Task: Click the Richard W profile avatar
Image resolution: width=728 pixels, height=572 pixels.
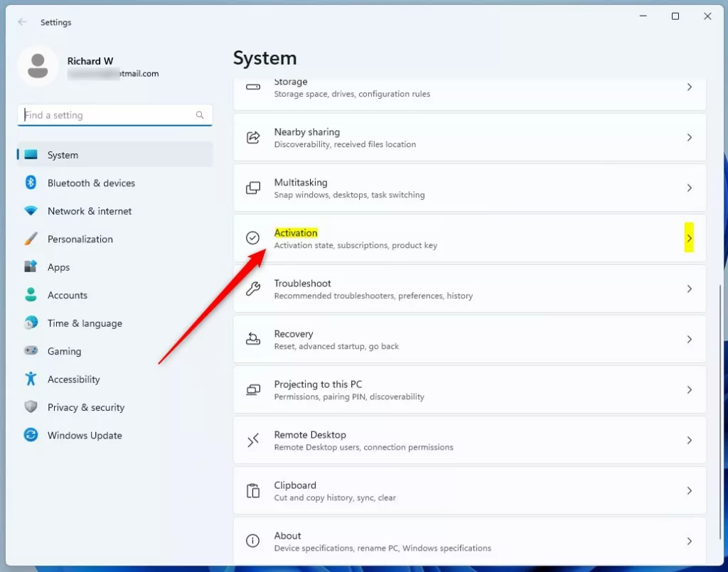Action: tap(38, 67)
